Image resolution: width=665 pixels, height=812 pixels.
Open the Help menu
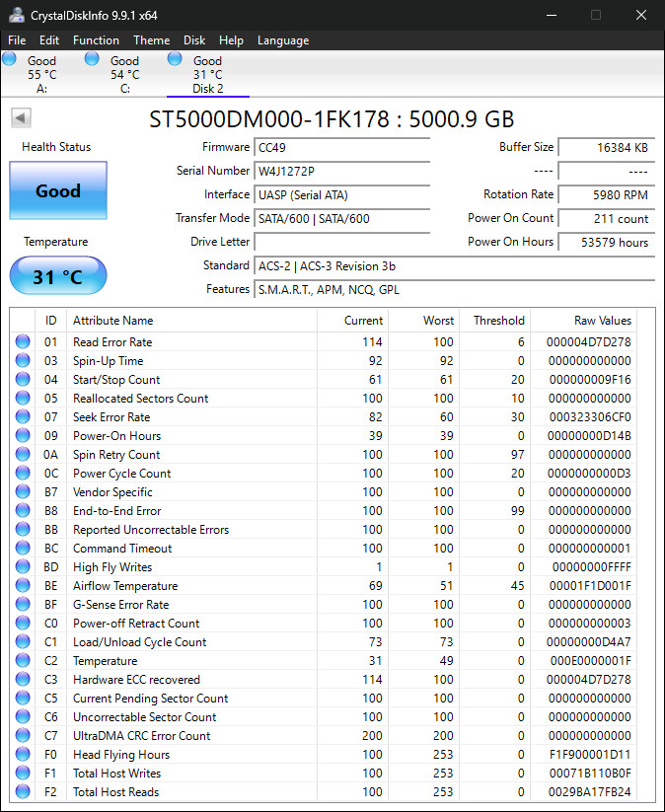[x=231, y=40]
